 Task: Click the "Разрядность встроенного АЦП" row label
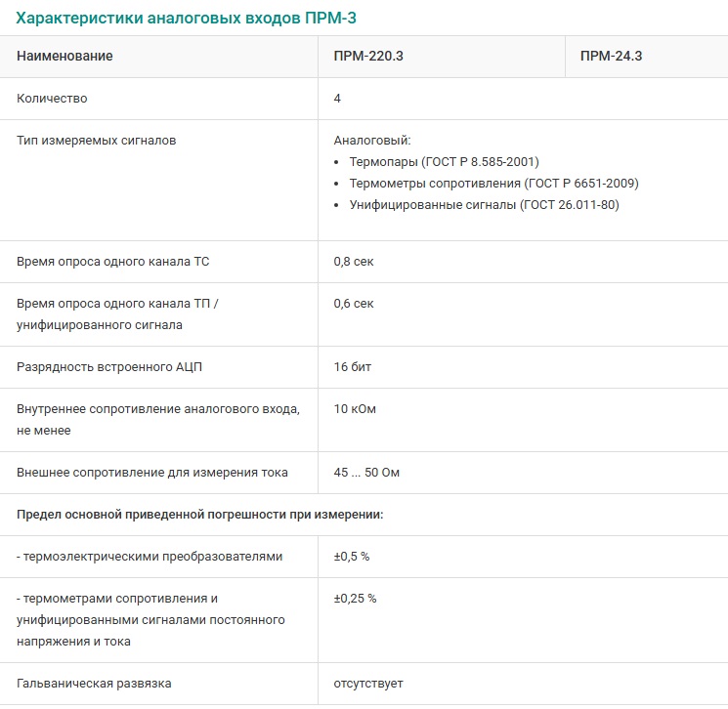(109, 367)
